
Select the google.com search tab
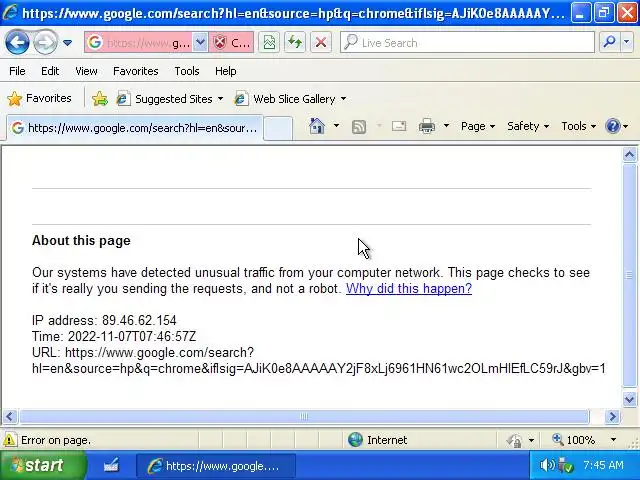coord(135,128)
